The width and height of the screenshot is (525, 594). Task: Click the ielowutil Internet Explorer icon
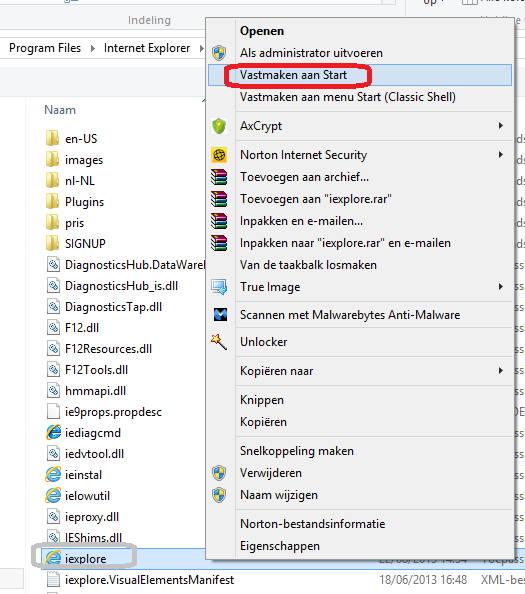point(53,496)
